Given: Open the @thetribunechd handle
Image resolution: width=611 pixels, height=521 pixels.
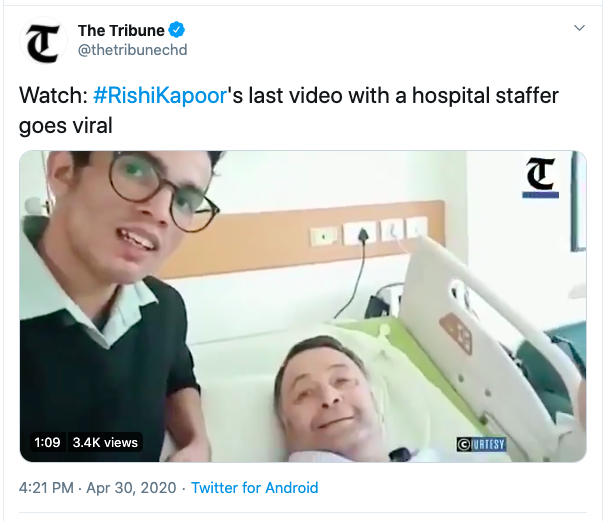Looking at the screenshot, I should [x=132, y=50].
